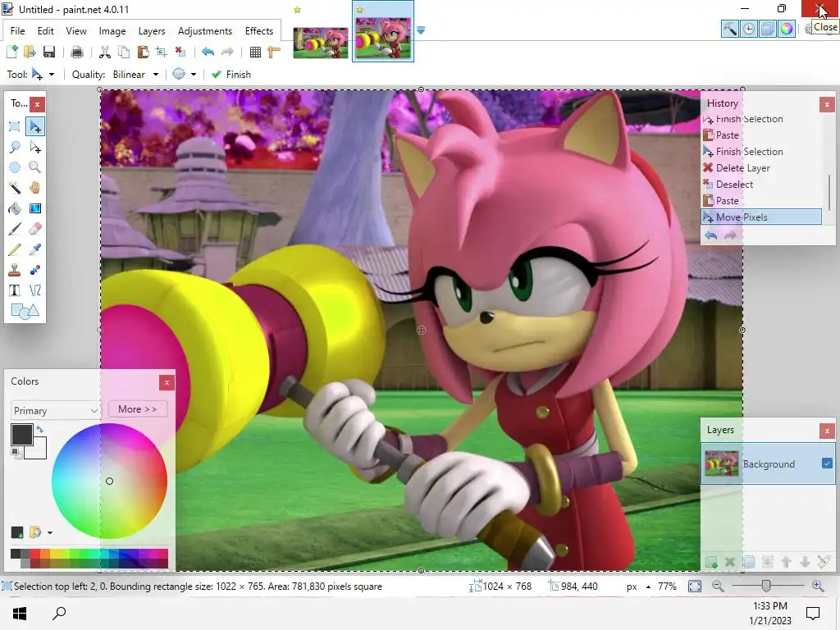This screenshot has height=630, width=840.
Task: Toggle the pixel grid button
Action: [x=256, y=52]
